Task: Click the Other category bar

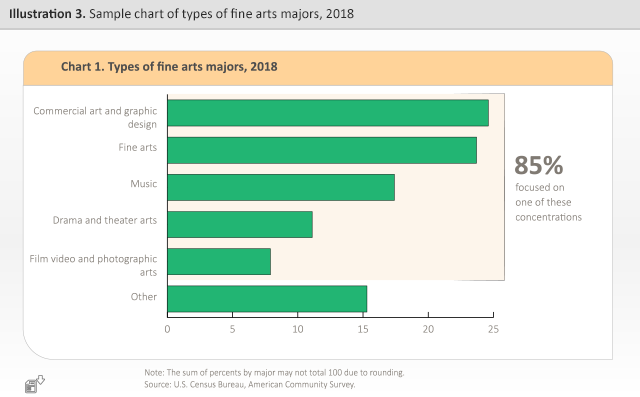Action: click(x=267, y=299)
